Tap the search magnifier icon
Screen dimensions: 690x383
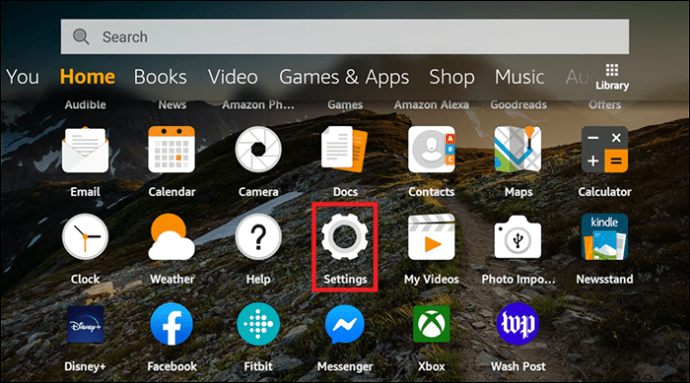81,37
